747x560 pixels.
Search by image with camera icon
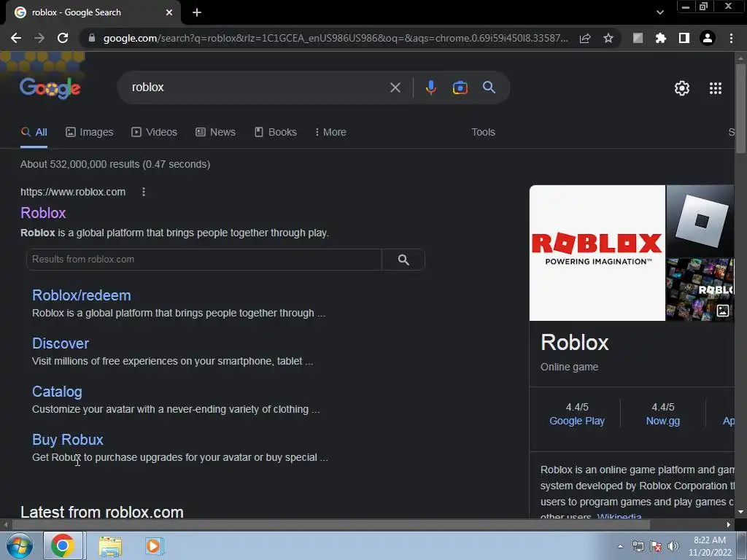tap(460, 87)
